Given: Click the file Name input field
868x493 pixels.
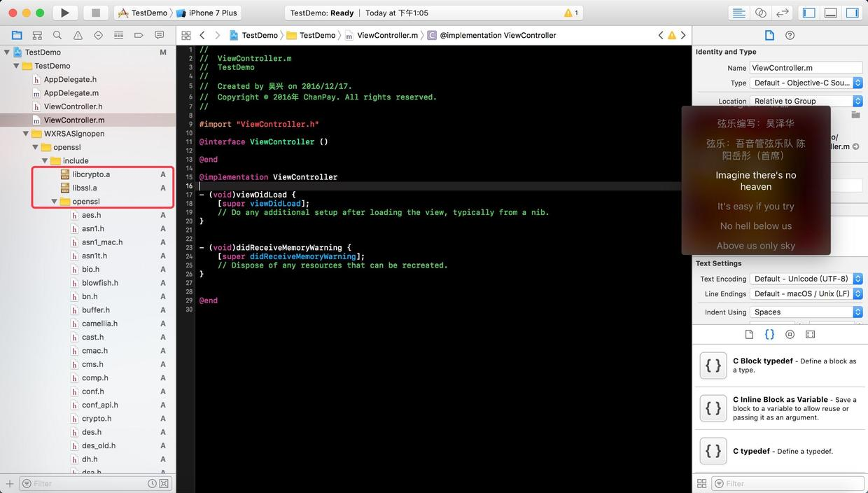Looking at the screenshot, I should (x=806, y=68).
